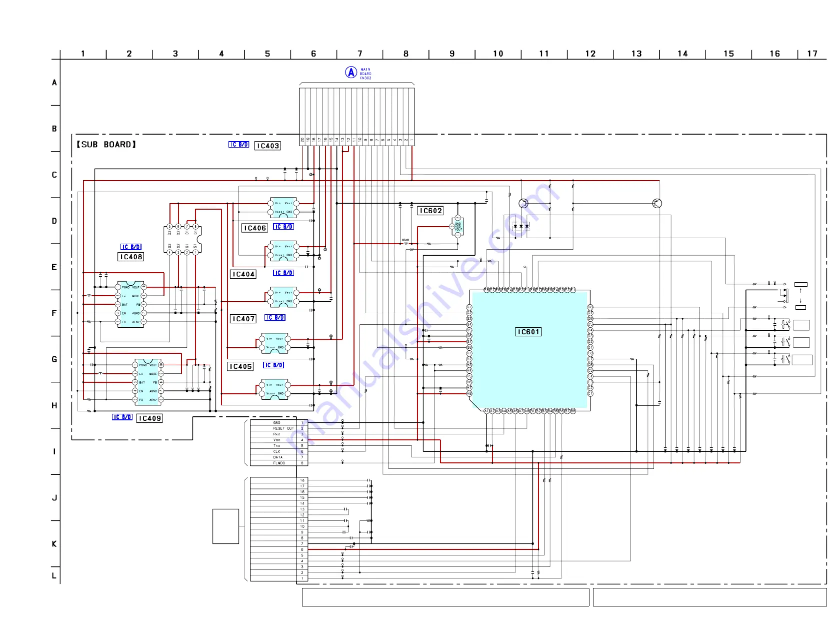
Task: Select the Rxd connector row
Action: coord(279,434)
